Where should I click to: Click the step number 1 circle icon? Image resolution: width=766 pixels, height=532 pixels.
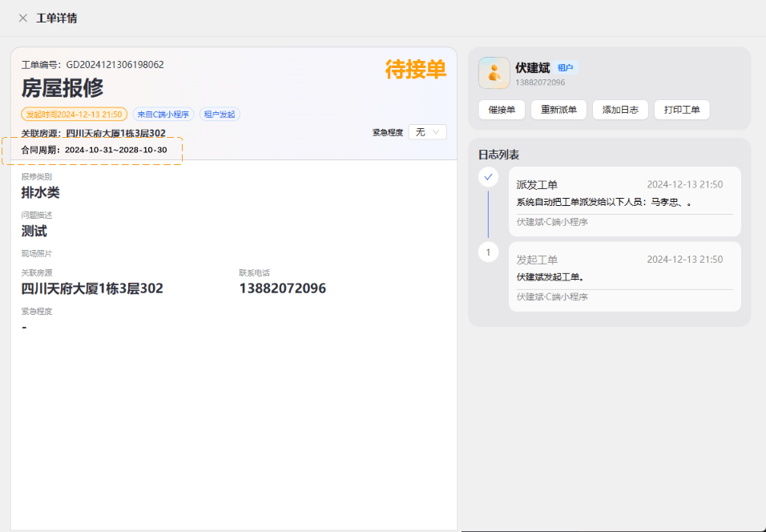click(488, 252)
